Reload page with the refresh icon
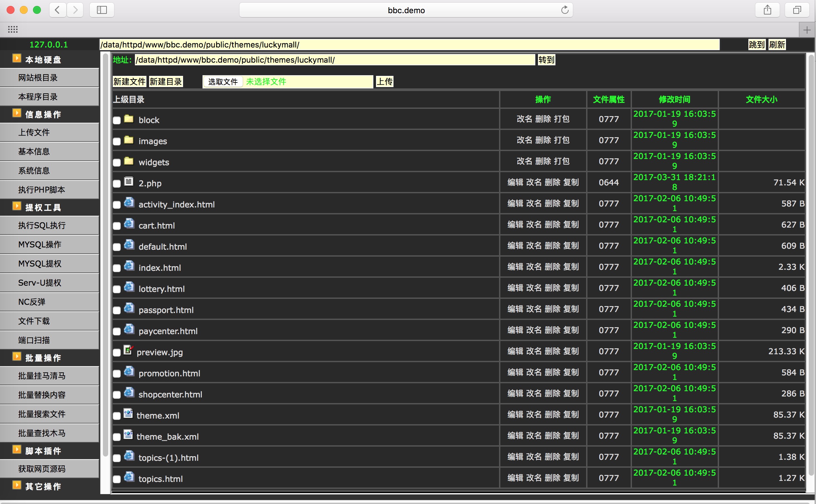816x504 pixels. (565, 10)
